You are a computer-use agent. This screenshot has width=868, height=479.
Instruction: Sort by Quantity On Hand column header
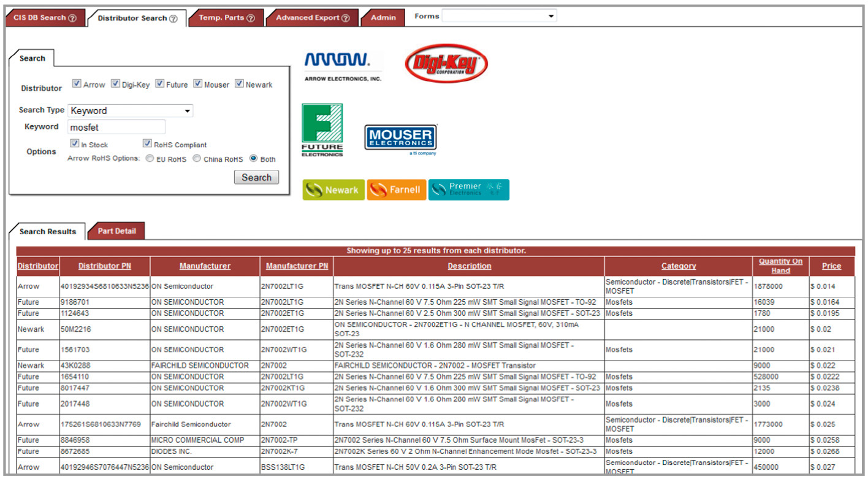click(x=780, y=266)
